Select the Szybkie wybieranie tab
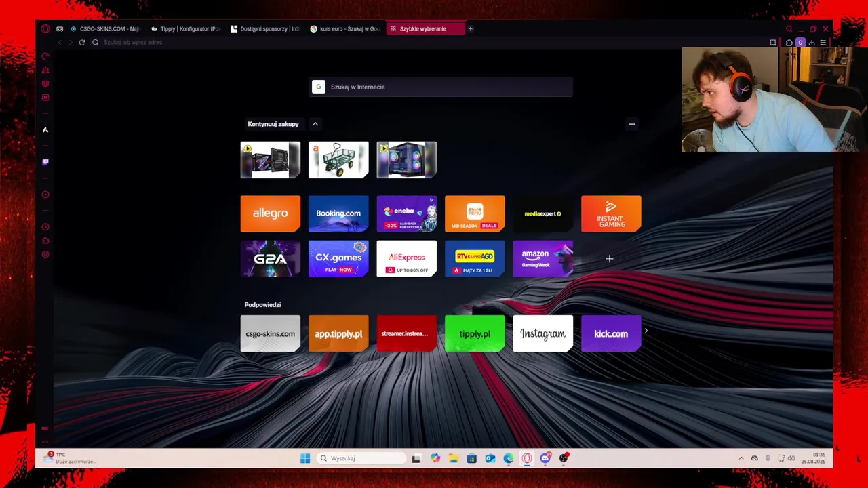Image resolution: width=868 pixels, height=488 pixels. coord(426,28)
